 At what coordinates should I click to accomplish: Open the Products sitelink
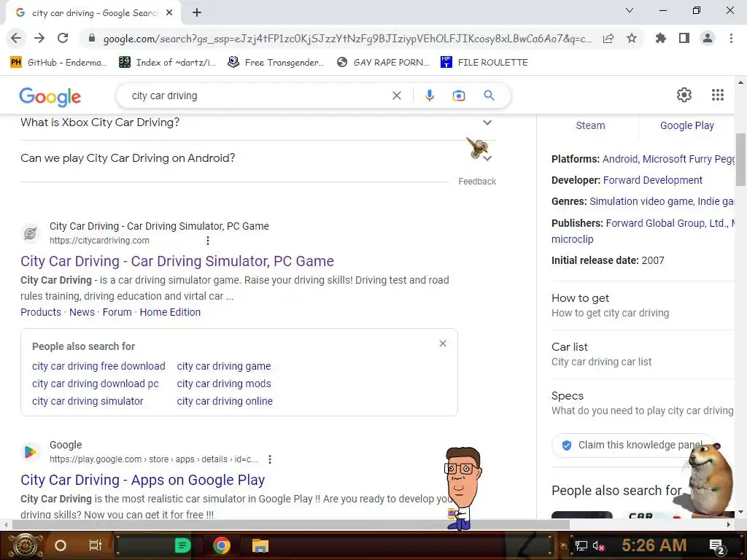(x=41, y=312)
